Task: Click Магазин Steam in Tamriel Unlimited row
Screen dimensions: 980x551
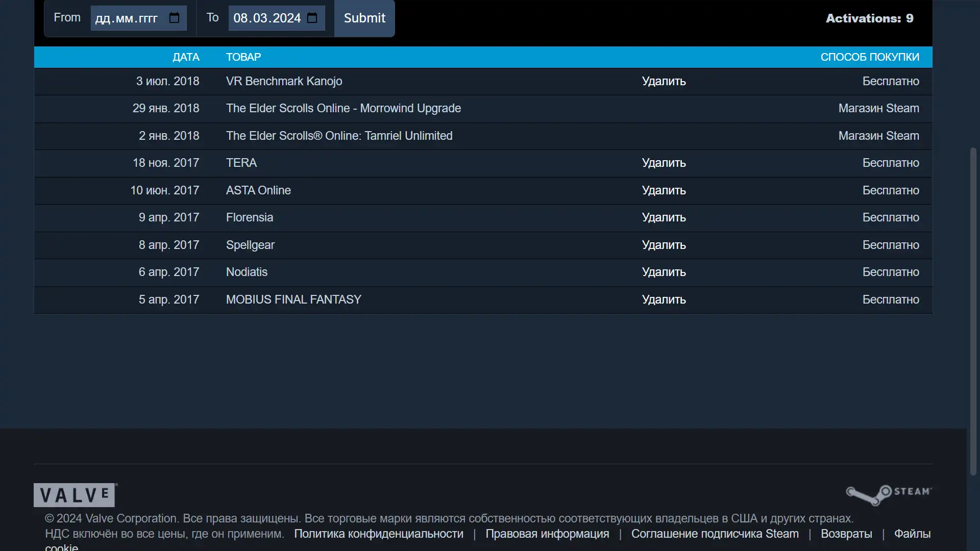Action: [878, 136]
